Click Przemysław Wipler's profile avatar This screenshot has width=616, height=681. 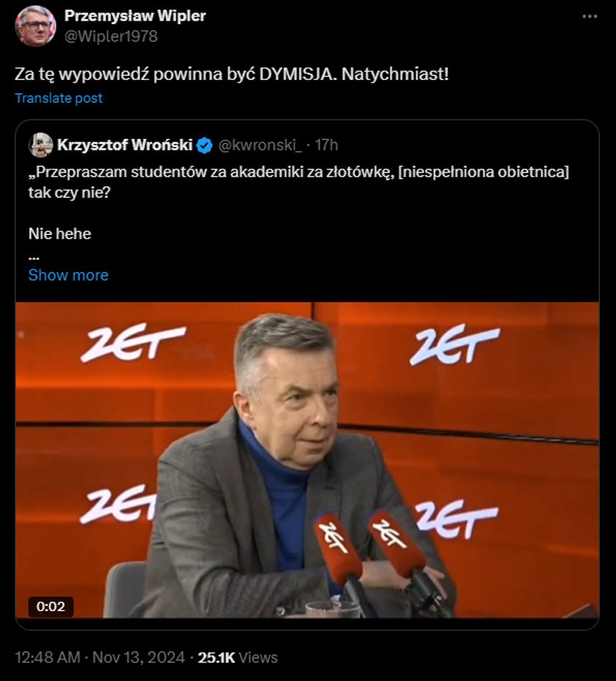35,26
